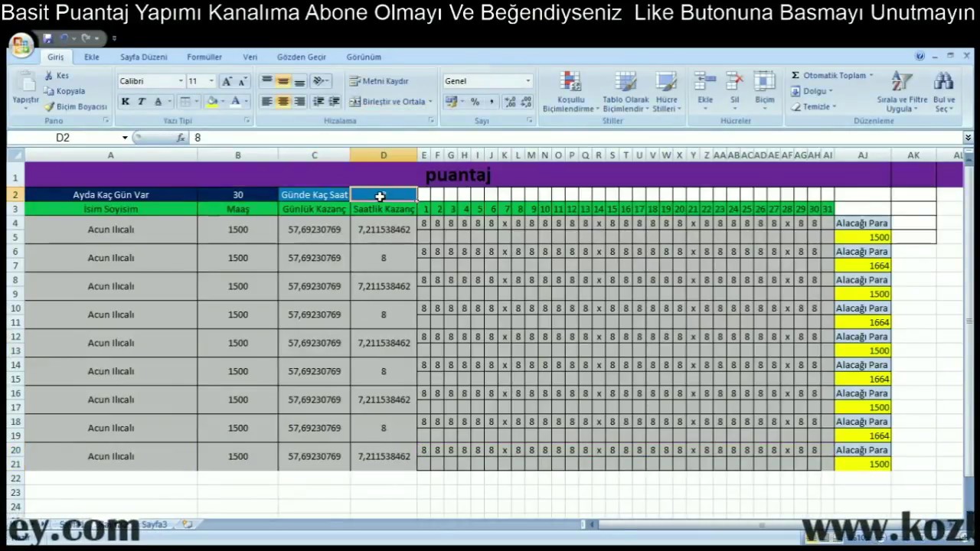Switch to Formüller tab
Image resolution: width=980 pixels, height=551 pixels.
(x=204, y=57)
